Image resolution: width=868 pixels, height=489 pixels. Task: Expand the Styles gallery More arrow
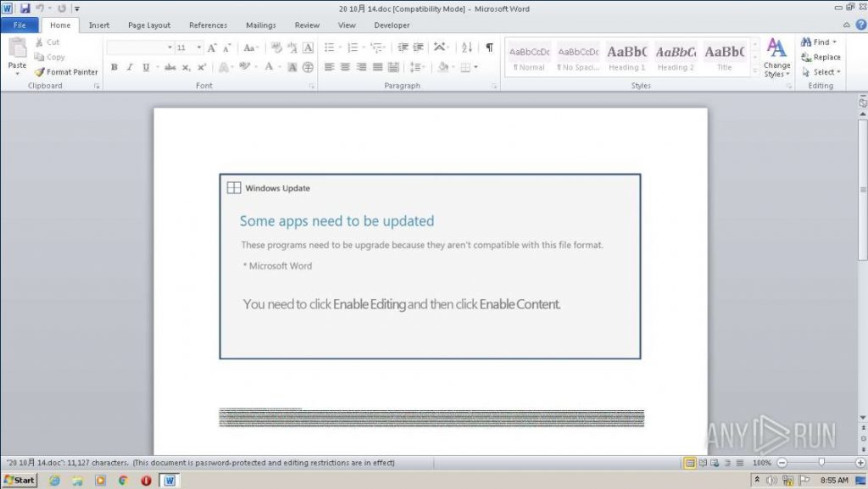754,70
